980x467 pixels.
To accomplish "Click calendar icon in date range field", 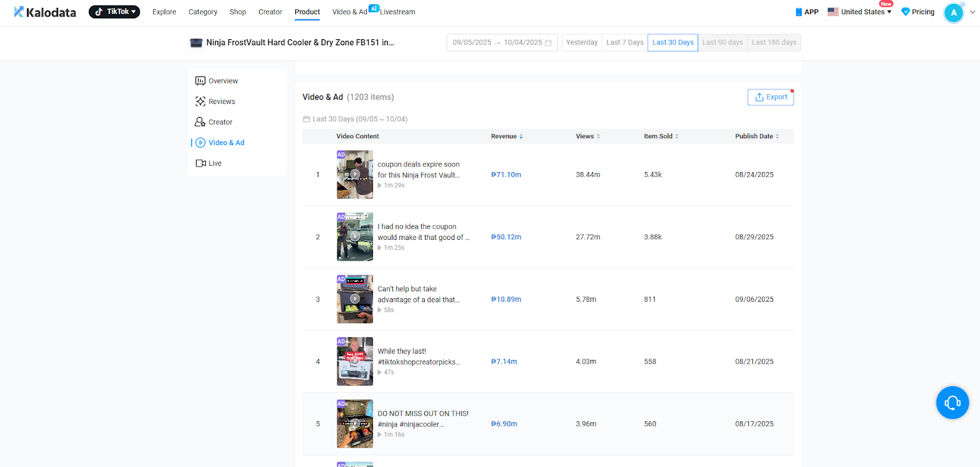I will (548, 43).
